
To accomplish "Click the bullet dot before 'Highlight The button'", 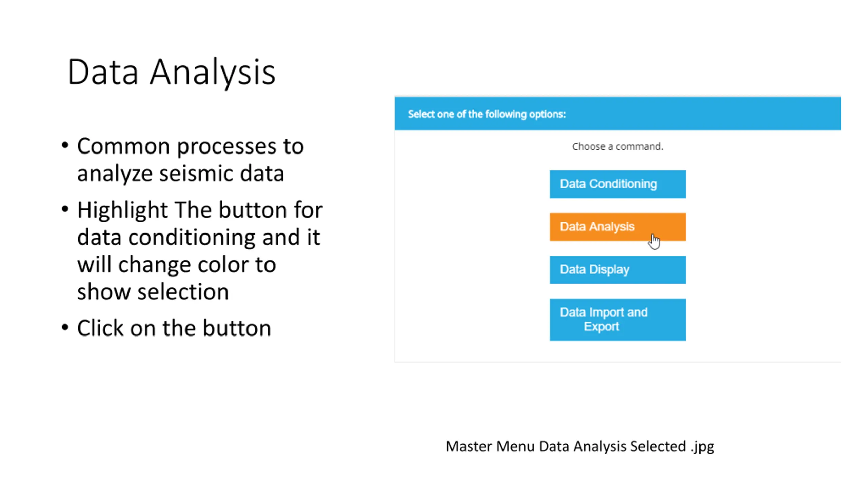I will click(x=65, y=209).
